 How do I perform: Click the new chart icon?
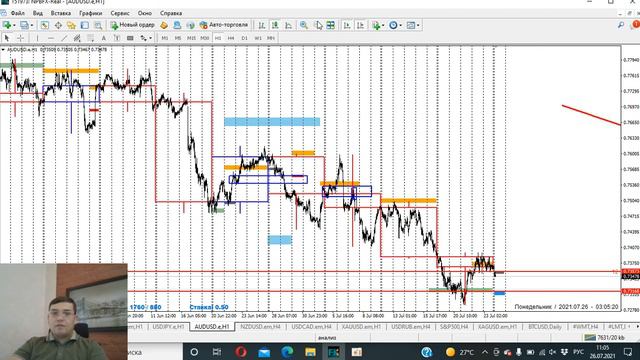pos(7,25)
